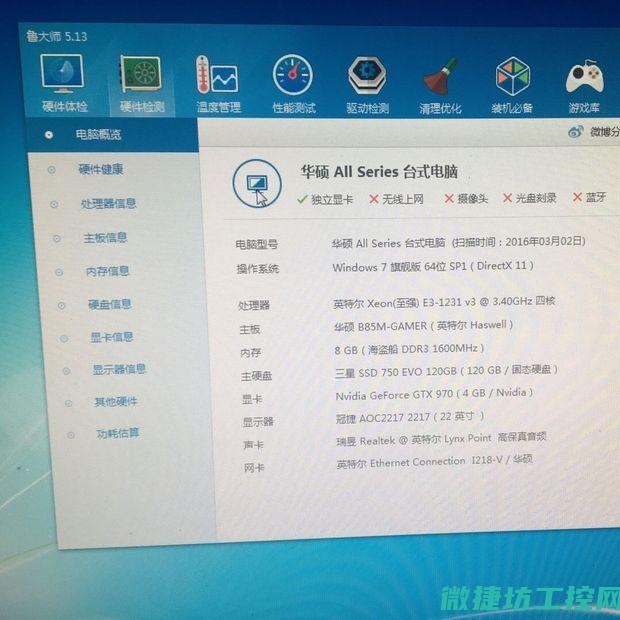Screen dimensions: 620x620
Task: Click the 8 GB 海盗船 DDR3 memory value
Action: click(x=409, y=350)
